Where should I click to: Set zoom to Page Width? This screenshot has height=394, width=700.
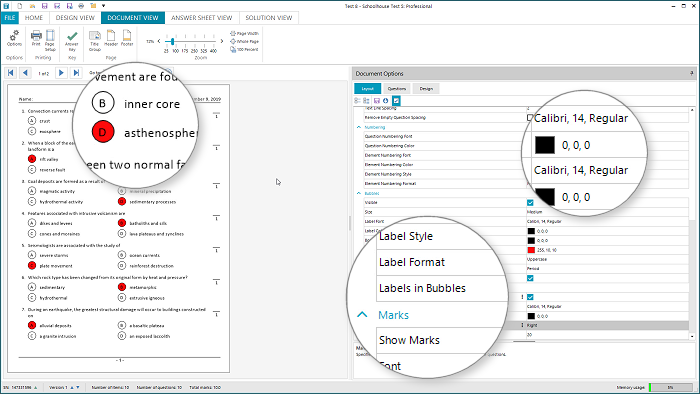click(x=245, y=33)
